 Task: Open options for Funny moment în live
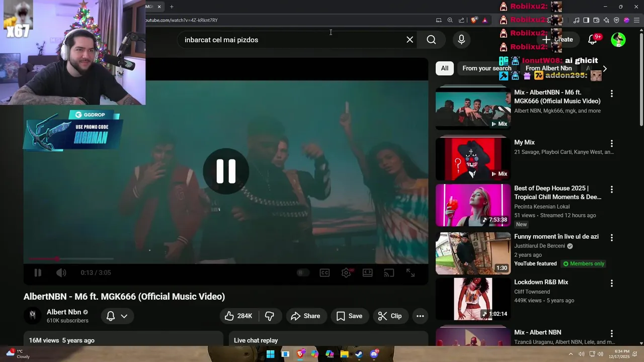coord(612,237)
